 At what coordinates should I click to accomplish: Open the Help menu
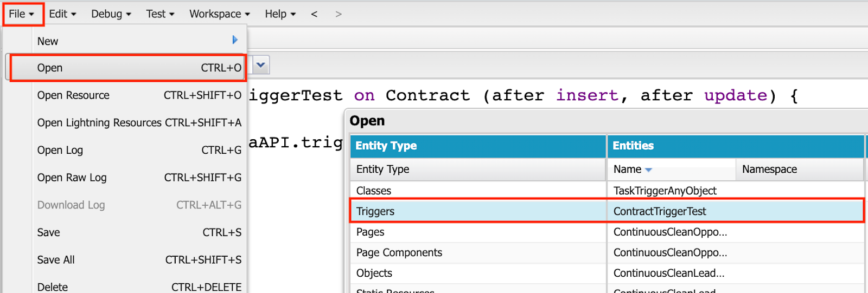[x=280, y=14]
